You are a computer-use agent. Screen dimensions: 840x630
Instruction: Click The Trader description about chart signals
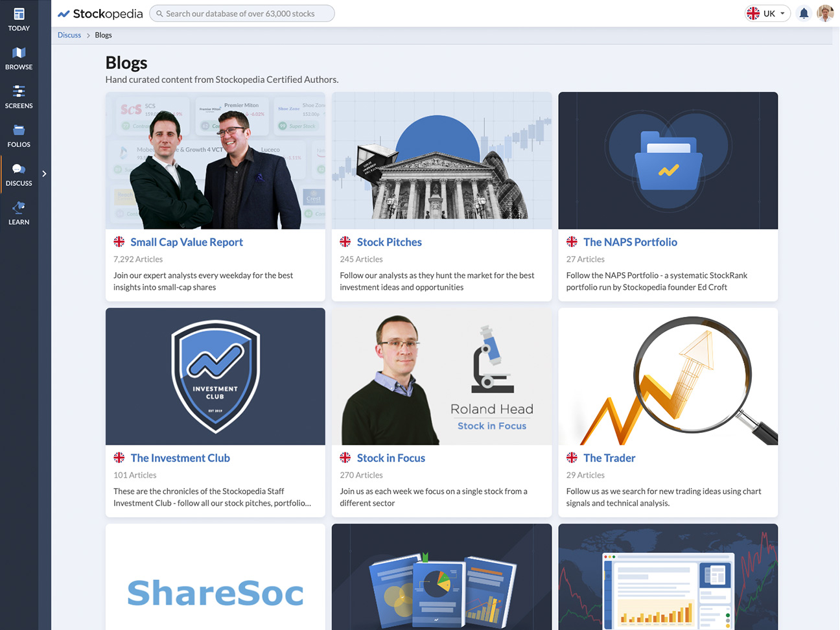(664, 497)
